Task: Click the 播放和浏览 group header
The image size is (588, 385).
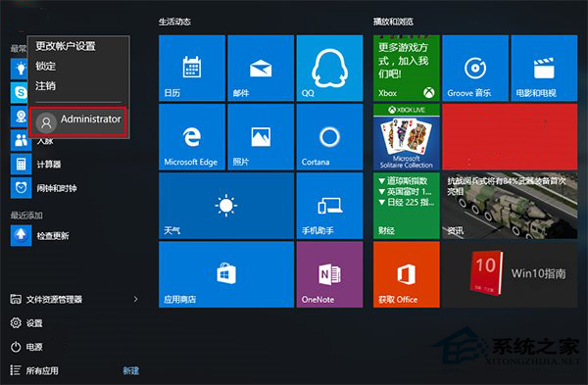Action: pos(393,22)
